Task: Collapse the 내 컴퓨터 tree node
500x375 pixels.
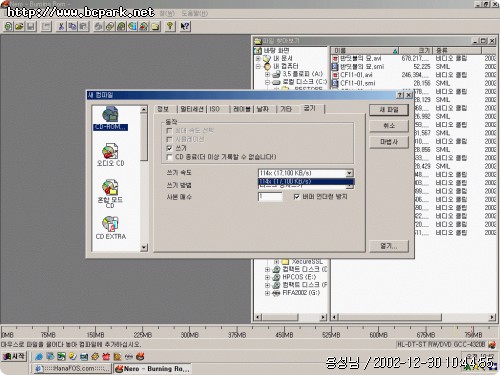Action: (258, 66)
